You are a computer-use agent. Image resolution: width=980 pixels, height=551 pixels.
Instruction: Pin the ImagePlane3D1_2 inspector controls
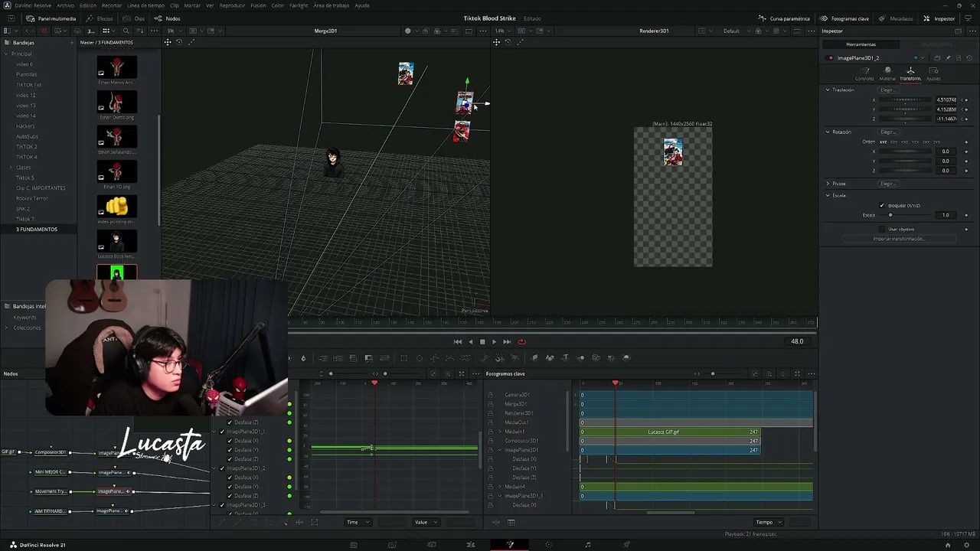[948, 58]
